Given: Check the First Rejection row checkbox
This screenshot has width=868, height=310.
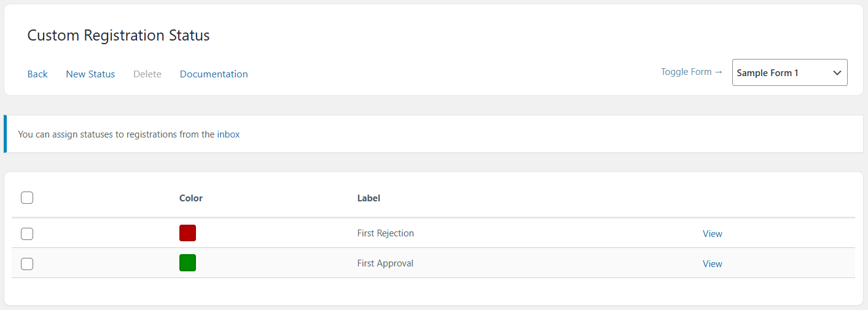Looking at the screenshot, I should (27, 234).
